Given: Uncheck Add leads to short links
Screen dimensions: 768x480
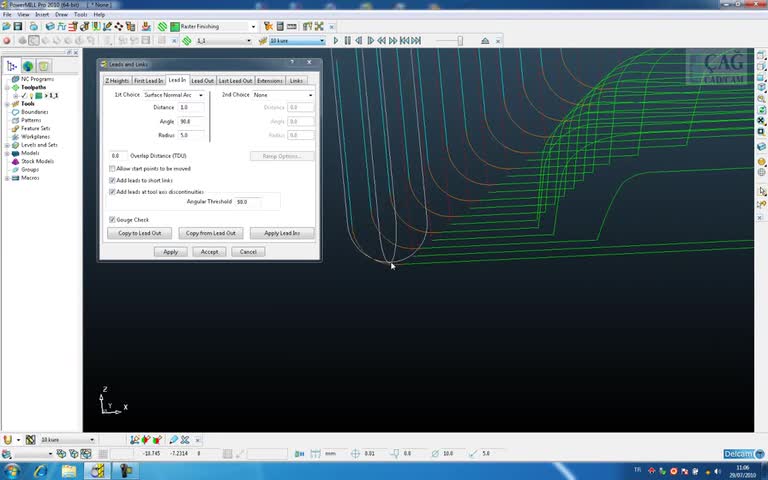Looking at the screenshot, I should [112, 180].
